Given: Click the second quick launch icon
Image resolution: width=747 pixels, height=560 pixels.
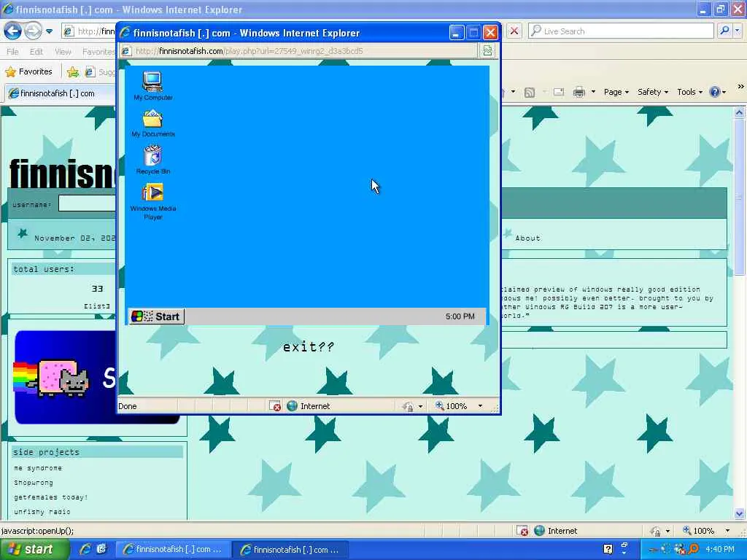Looking at the screenshot, I should pyautogui.click(x=101, y=550).
